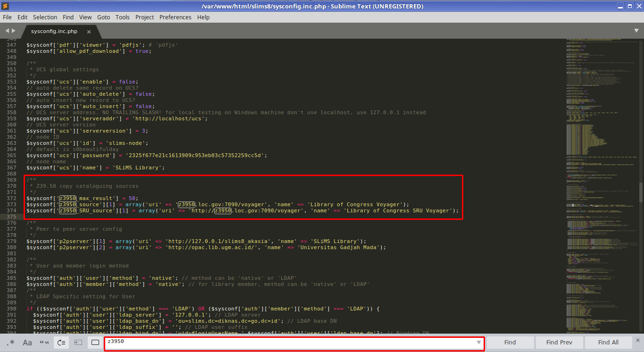
Task: Open the Goto menu
Action: tap(103, 17)
